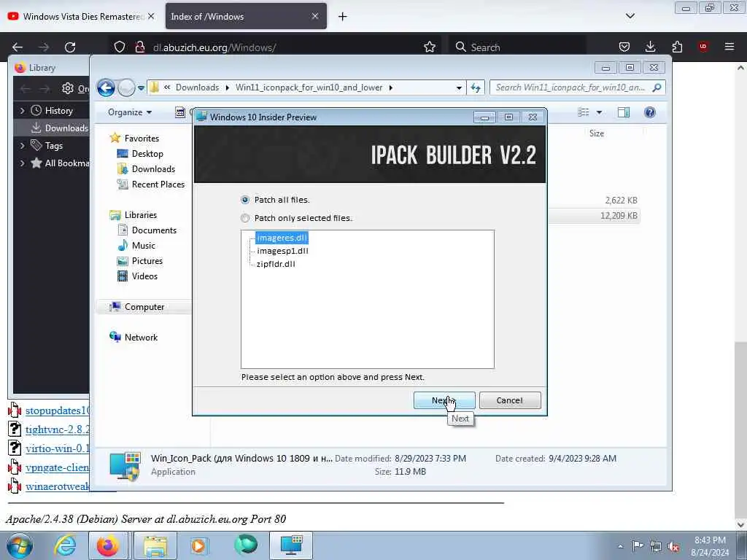Open a new Firefox tab
Image resolution: width=747 pixels, height=560 pixels.
(342, 17)
